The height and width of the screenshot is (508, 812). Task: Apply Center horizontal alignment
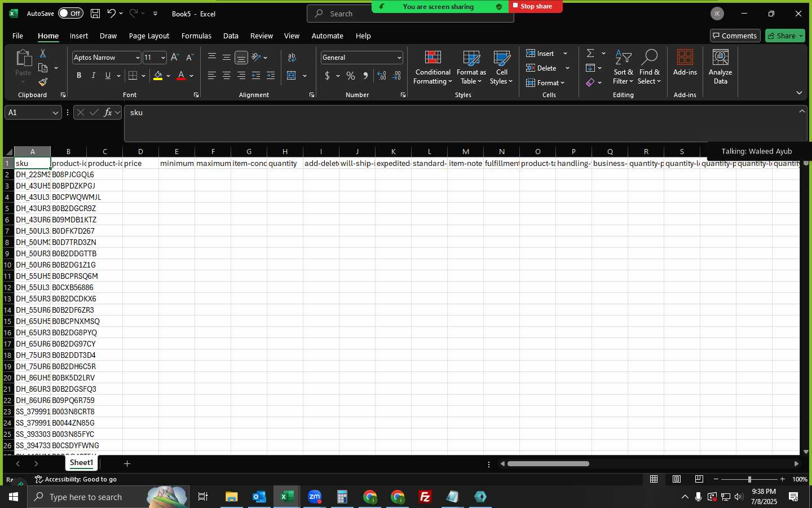(227, 76)
